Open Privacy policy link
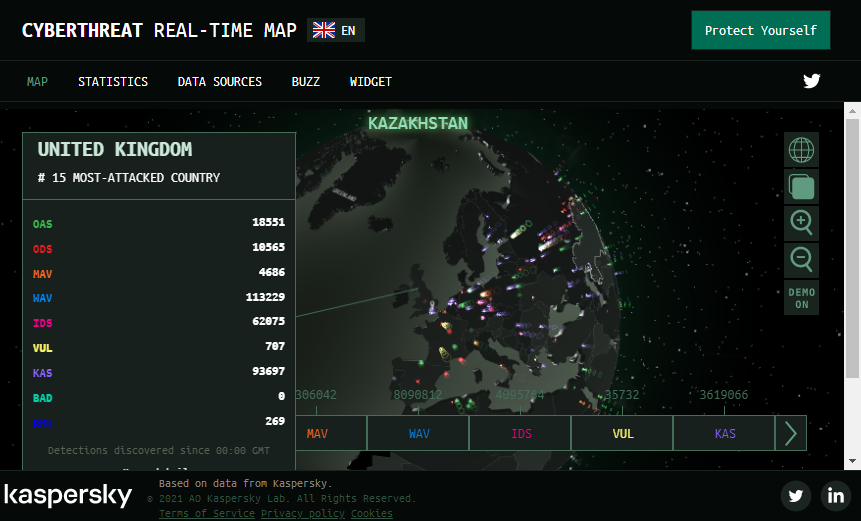This screenshot has width=861, height=521. (303, 513)
